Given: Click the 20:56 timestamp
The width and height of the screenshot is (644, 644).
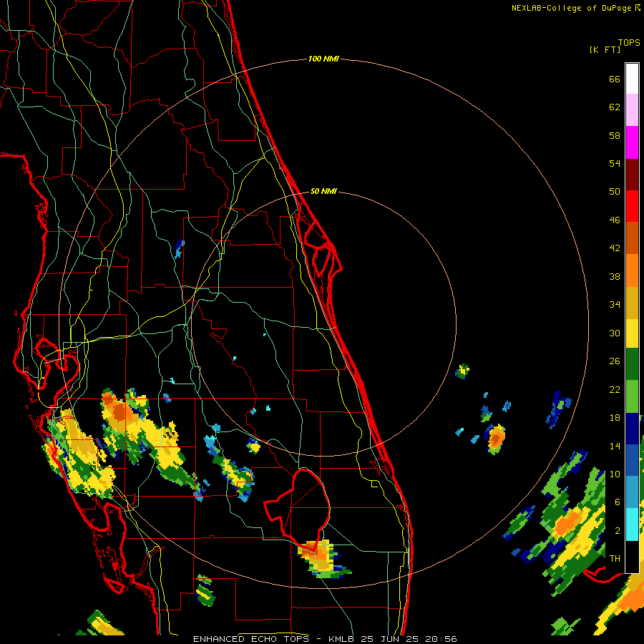Looking at the screenshot, I should pyautogui.click(x=441, y=639).
